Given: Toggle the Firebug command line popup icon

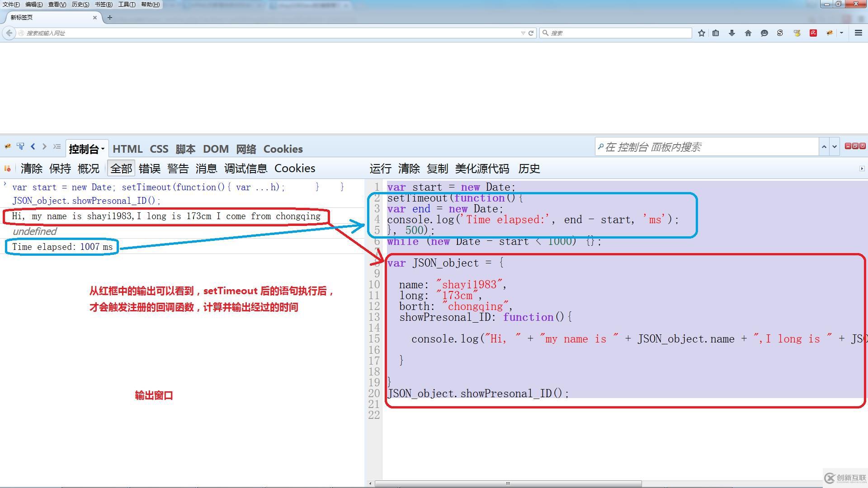Looking at the screenshot, I should [x=57, y=146].
